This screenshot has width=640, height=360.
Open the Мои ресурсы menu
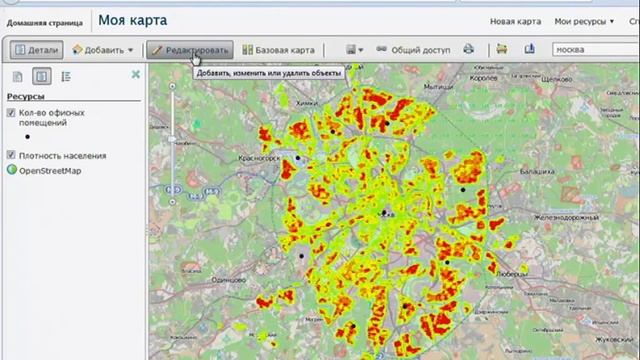pyautogui.click(x=584, y=22)
